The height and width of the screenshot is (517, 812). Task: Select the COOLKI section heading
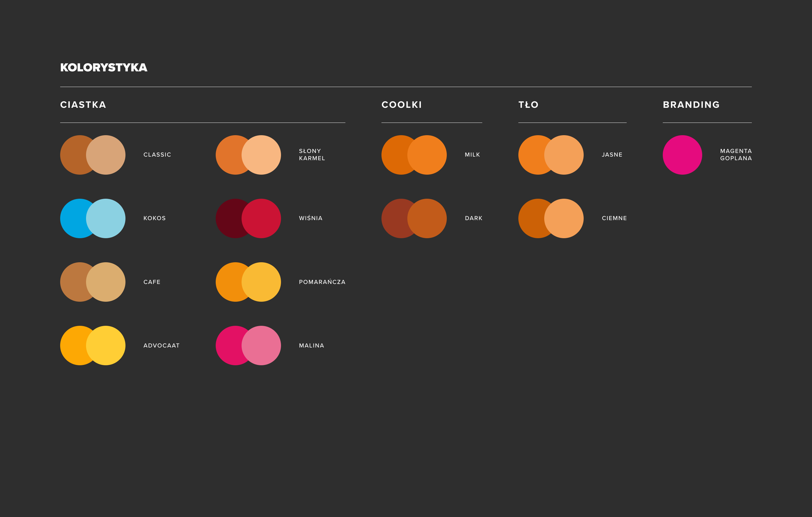(401, 104)
